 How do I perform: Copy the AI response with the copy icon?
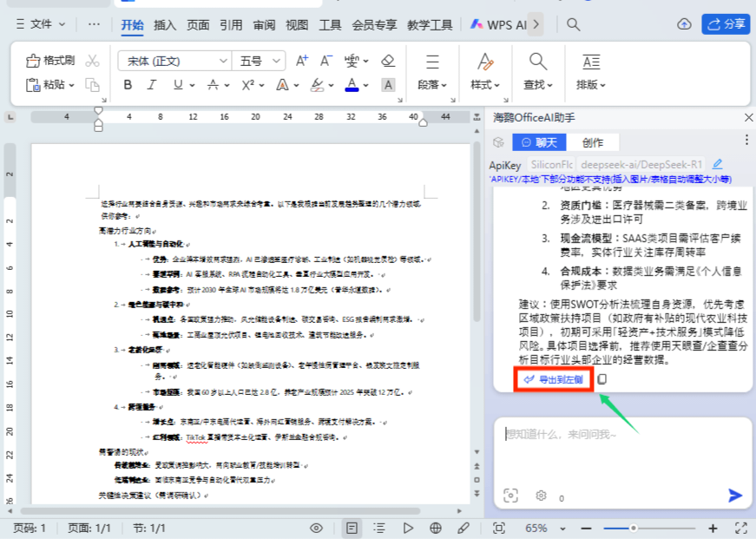(602, 379)
